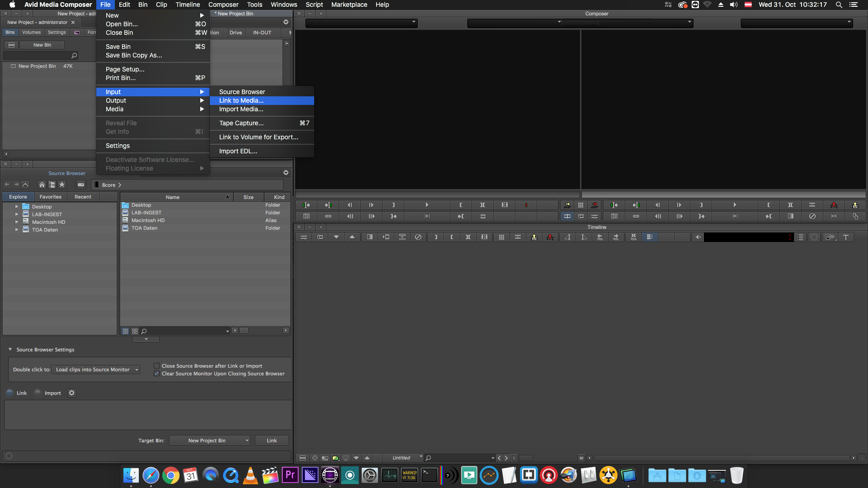Open VLC from the Dock
This screenshot has height=488, width=868.
(x=250, y=475)
